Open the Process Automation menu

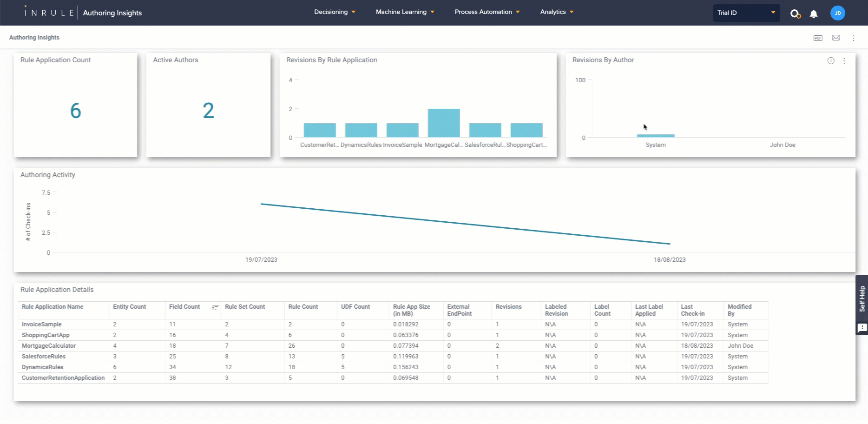click(x=487, y=12)
